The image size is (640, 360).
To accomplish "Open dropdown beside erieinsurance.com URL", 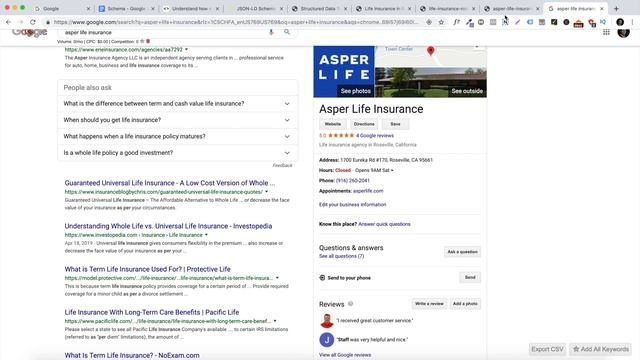I will click(187, 49).
